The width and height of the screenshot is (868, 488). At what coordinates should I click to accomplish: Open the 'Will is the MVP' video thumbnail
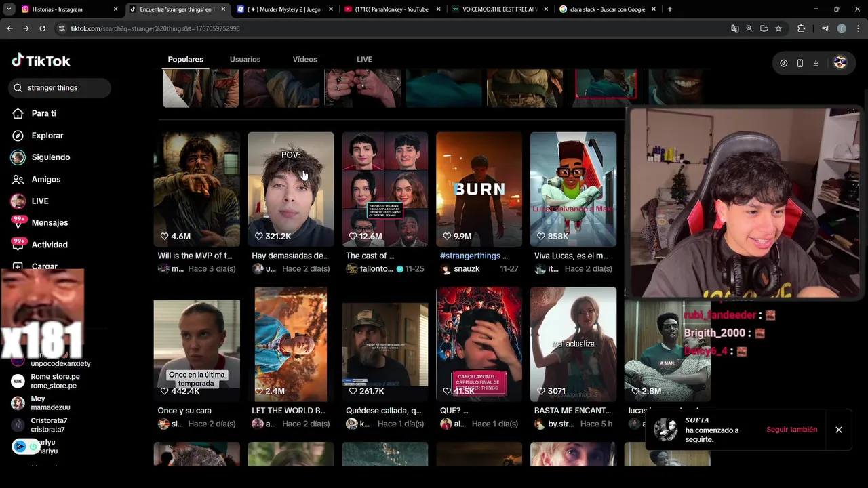[197, 189]
